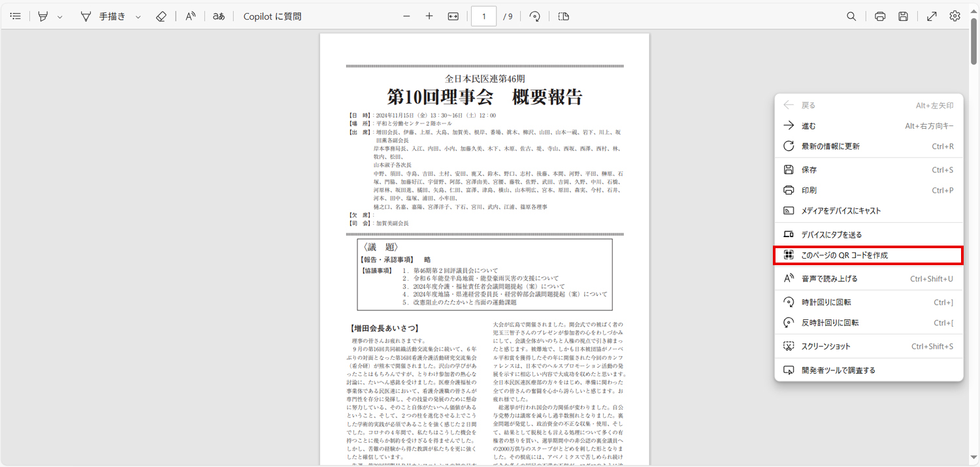The width and height of the screenshot is (980, 467).
Task: Click the rotate page icon in toolbar
Action: point(535,16)
